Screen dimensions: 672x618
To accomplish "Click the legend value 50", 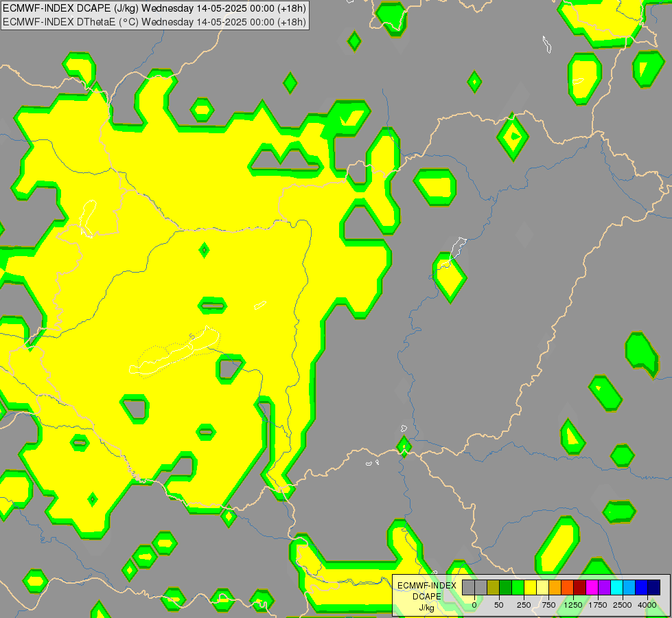I will [499, 605].
